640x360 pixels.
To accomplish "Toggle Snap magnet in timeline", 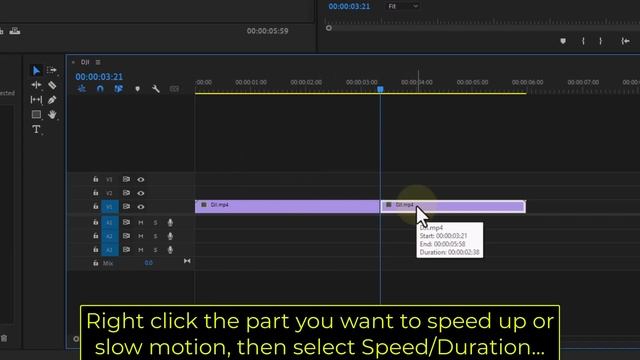I will 100,89.
